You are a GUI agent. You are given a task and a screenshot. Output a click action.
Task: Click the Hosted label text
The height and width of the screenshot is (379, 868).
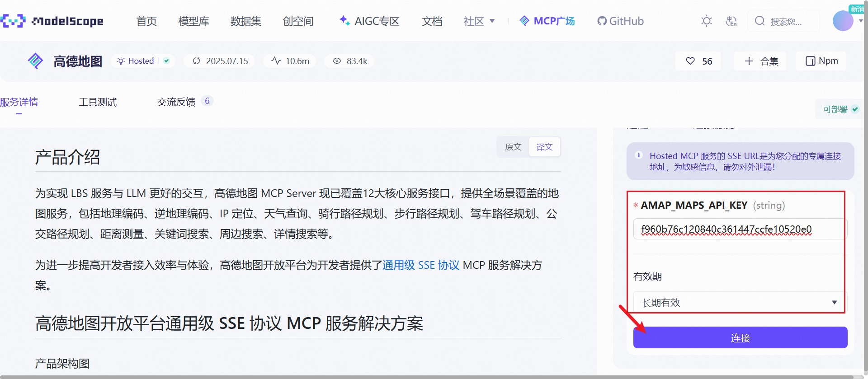pos(141,61)
